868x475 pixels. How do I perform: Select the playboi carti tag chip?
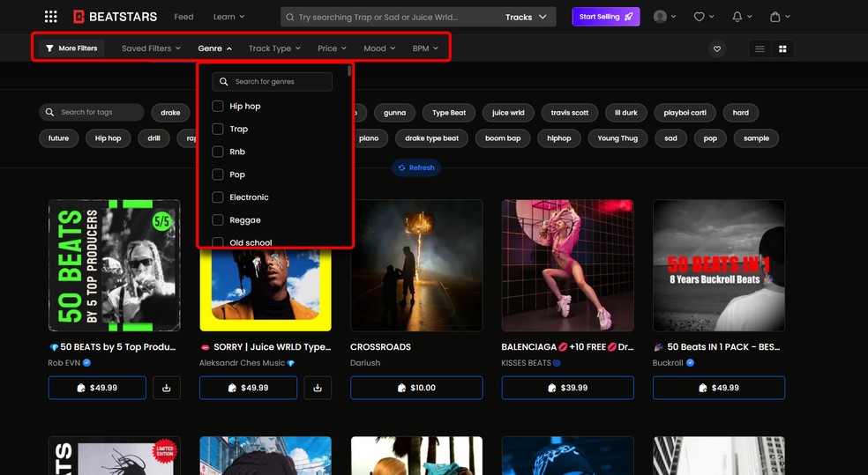(x=685, y=112)
